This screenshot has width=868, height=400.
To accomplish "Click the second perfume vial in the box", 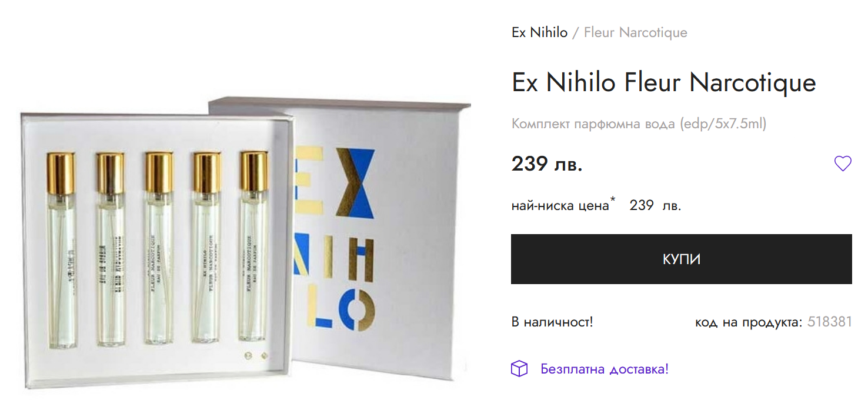I will 111,248.
